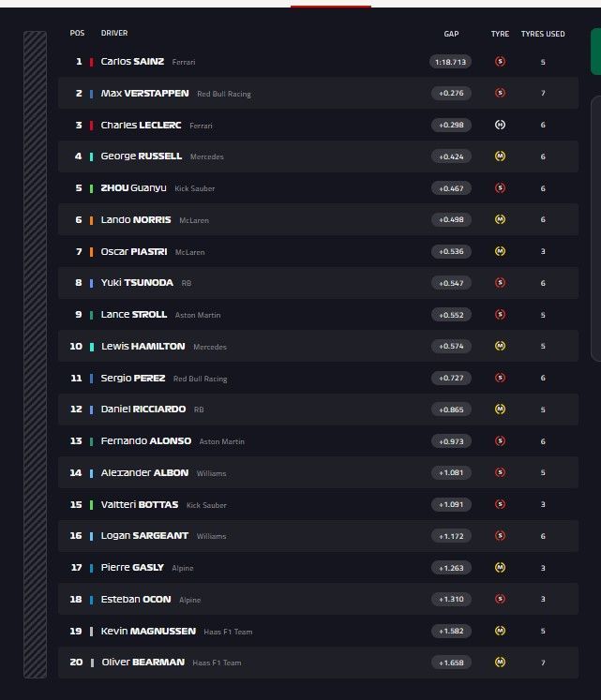
Task: Click Max Verstappen's soft tyre icon
Action: click(500, 94)
